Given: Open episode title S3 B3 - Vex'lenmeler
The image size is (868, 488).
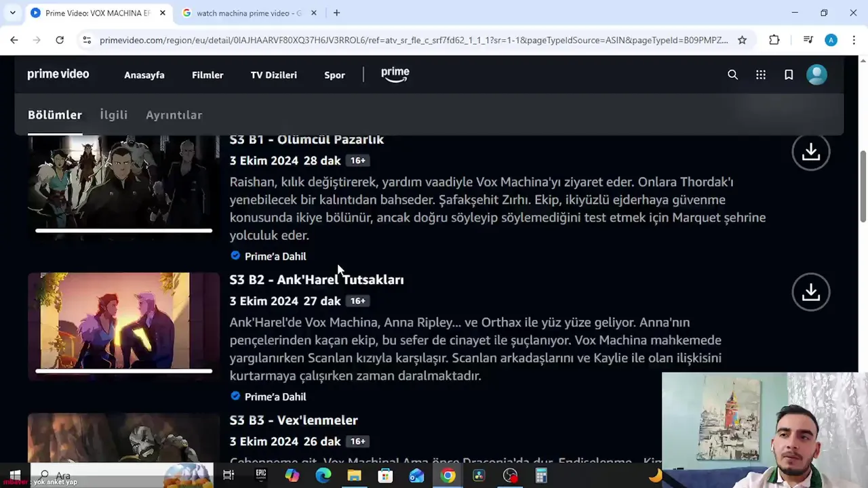Looking at the screenshot, I should point(294,420).
